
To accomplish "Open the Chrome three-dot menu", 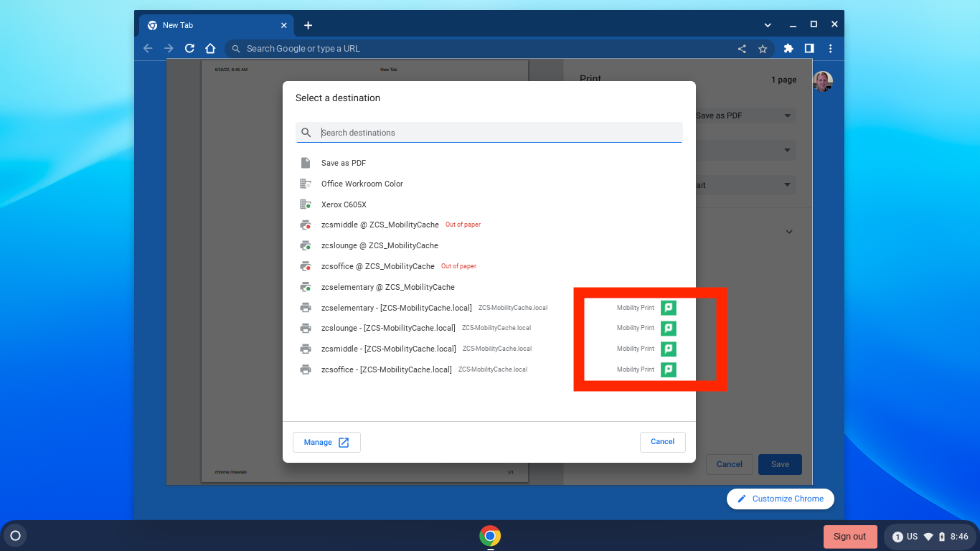I will click(830, 48).
